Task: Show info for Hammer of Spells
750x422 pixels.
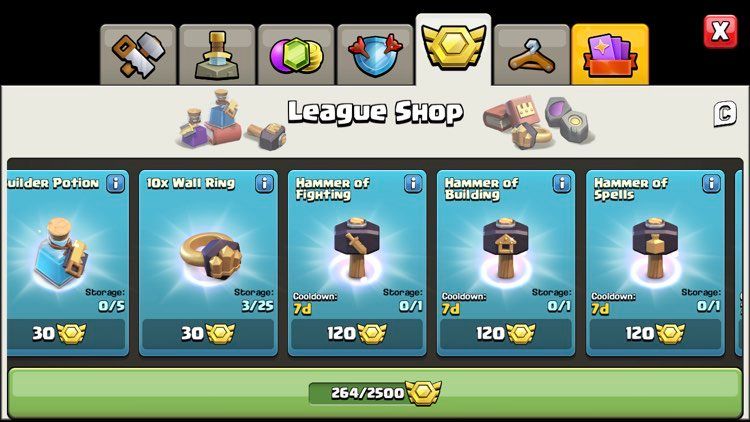Action: [711, 183]
